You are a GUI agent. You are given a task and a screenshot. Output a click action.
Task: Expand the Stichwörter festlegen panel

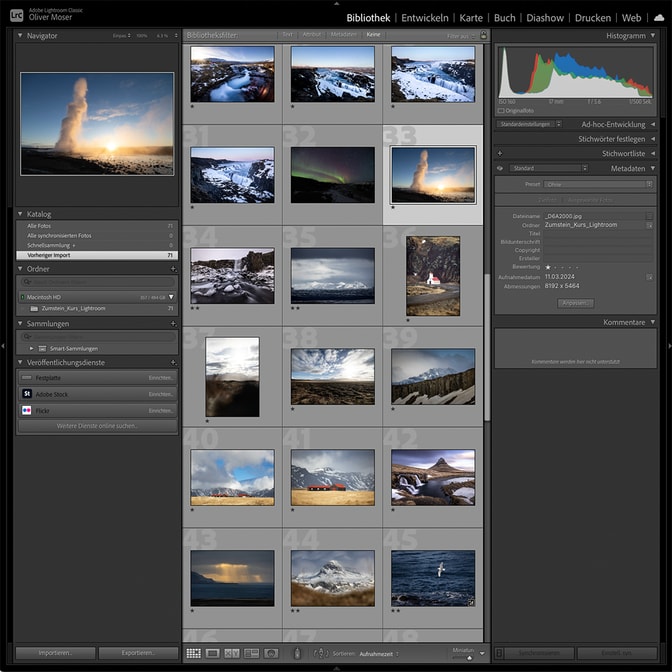653,139
